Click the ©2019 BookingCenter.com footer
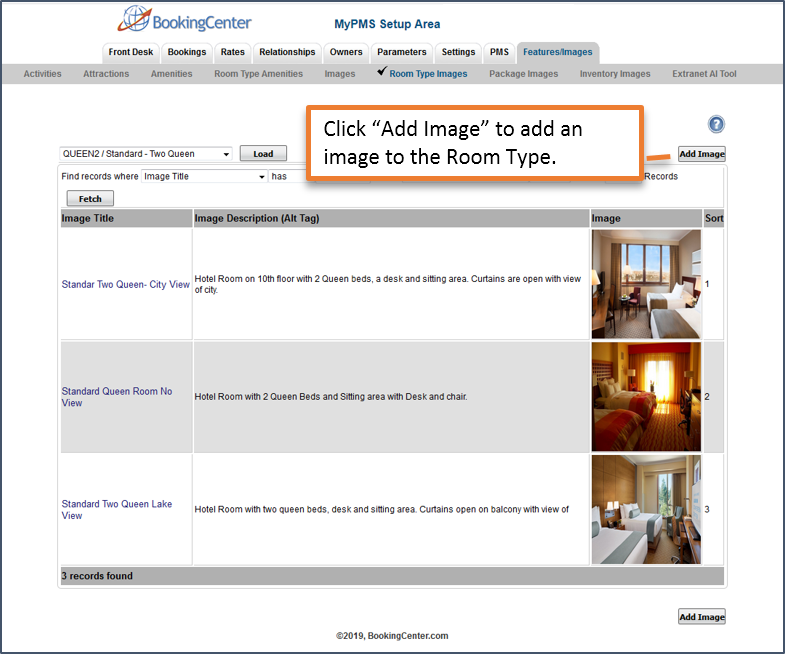785x654 pixels. (x=392, y=636)
